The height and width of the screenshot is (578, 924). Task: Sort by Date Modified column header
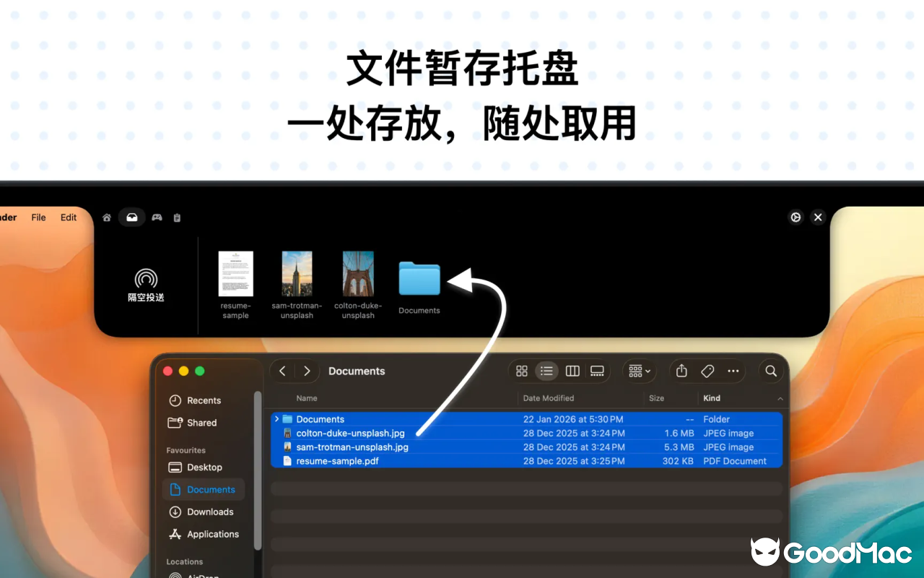point(549,398)
